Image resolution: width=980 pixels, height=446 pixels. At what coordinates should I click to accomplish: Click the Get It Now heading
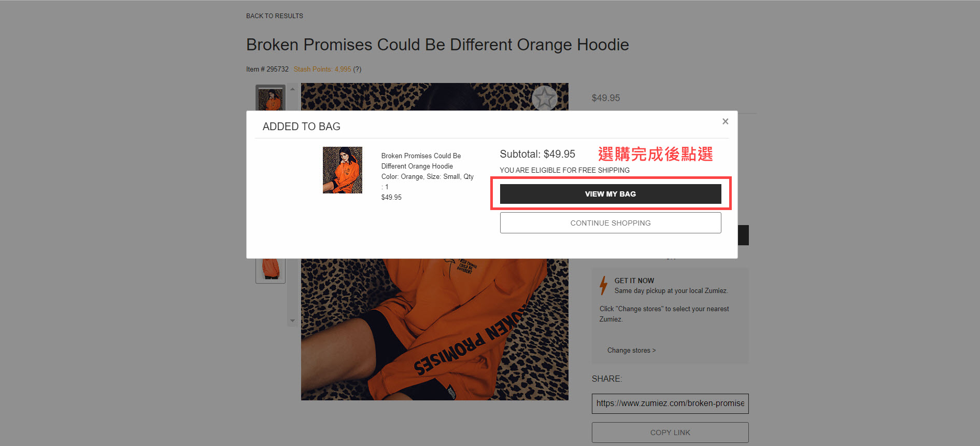634,281
